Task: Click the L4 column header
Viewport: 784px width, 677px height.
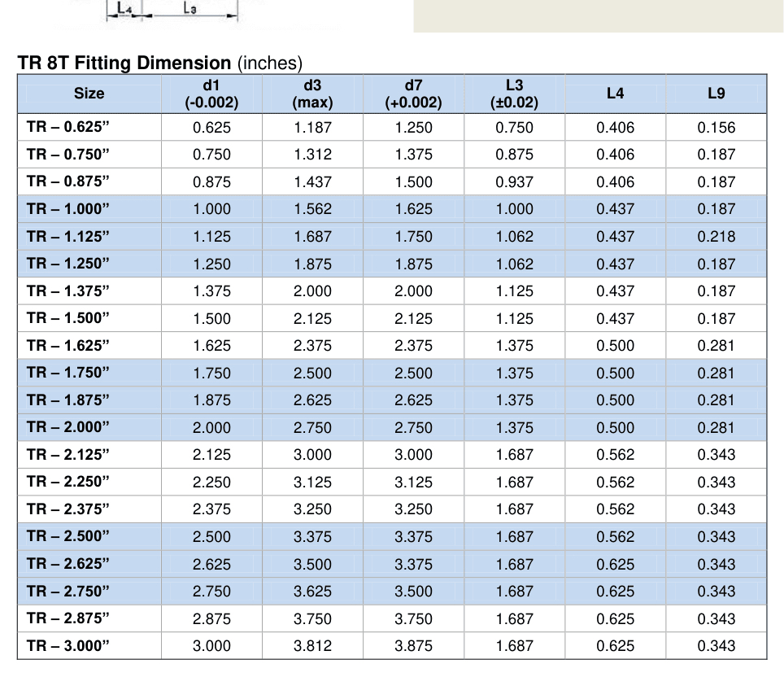Action: pos(615,94)
